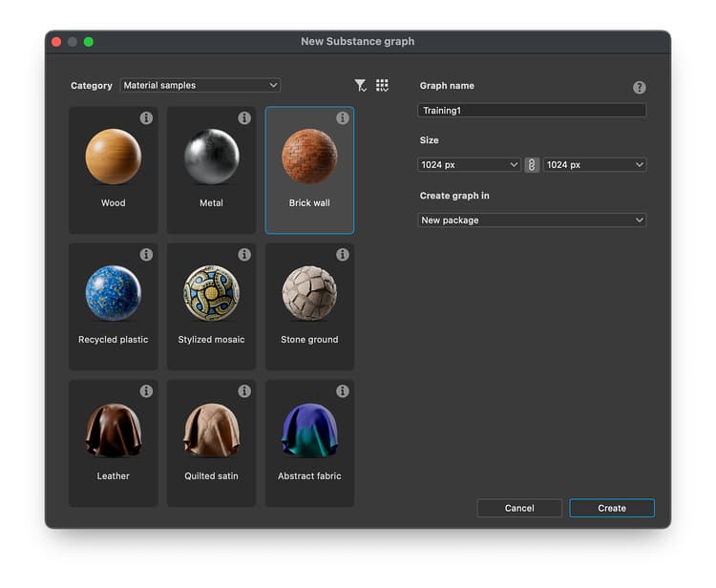This screenshot has height=588, width=716.
Task: Show info for Abstract fabric template
Action: point(343,391)
